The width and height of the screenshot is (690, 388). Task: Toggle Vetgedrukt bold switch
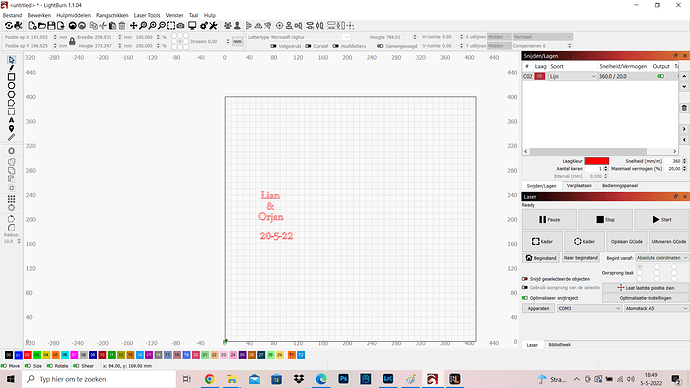tap(273, 46)
